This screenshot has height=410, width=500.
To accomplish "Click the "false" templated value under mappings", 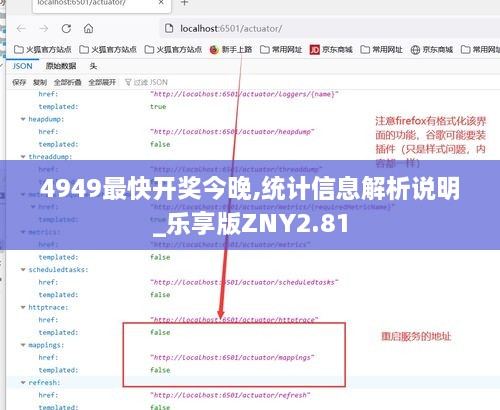I will pyautogui.click(x=160, y=370).
